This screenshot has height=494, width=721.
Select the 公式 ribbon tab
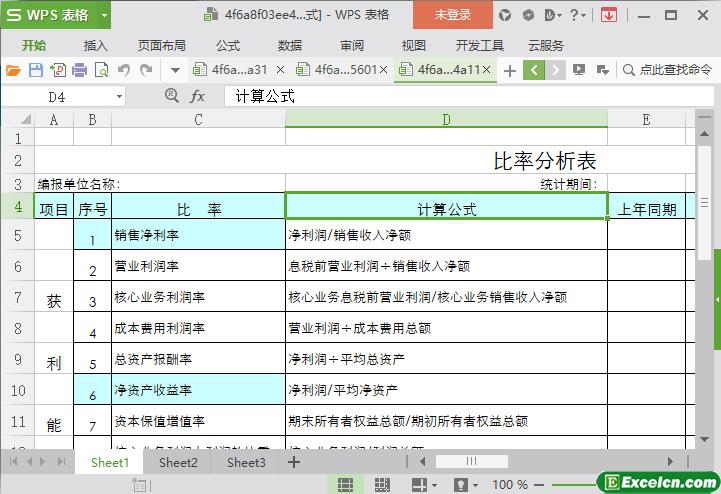[x=228, y=46]
